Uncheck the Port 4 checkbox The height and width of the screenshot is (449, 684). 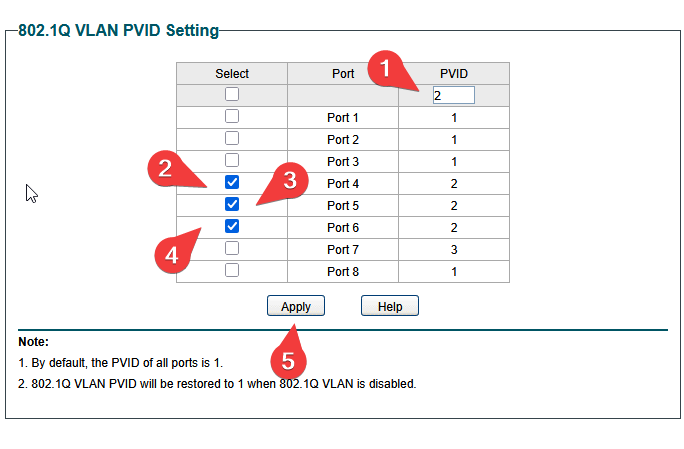tap(232, 182)
